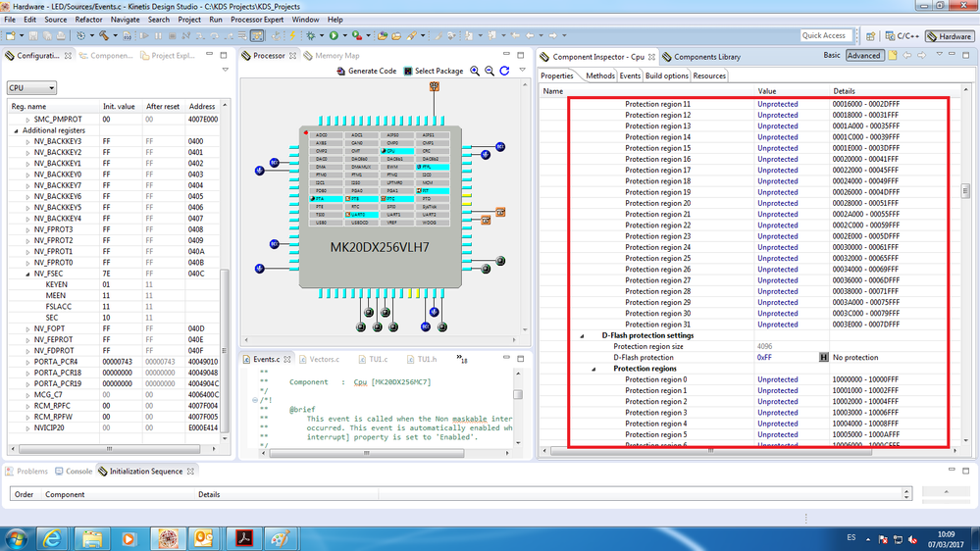Open the Processor Expert menu
980x551 pixels.
[x=257, y=20]
